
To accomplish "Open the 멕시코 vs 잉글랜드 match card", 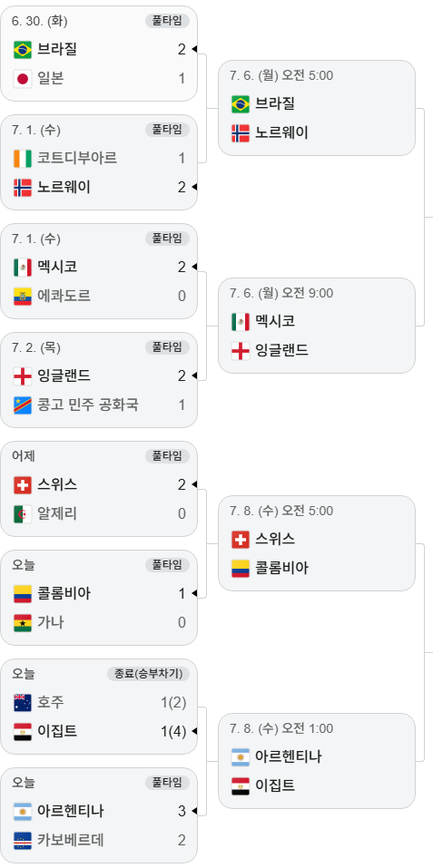I will coord(317,326).
